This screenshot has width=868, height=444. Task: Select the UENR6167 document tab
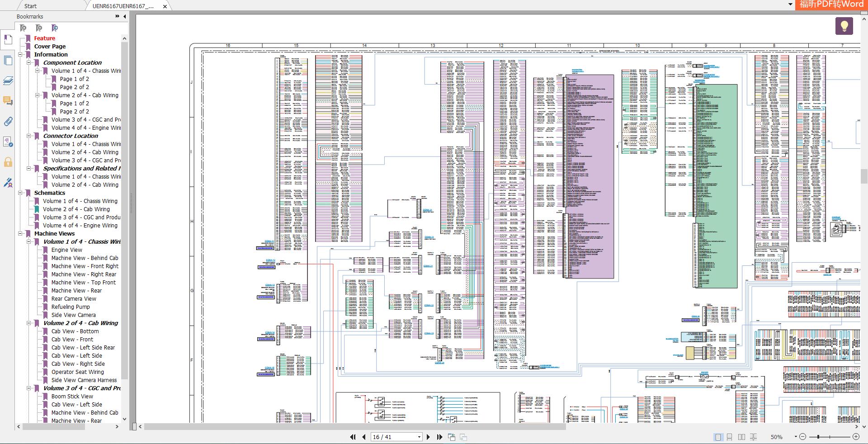click(x=123, y=6)
